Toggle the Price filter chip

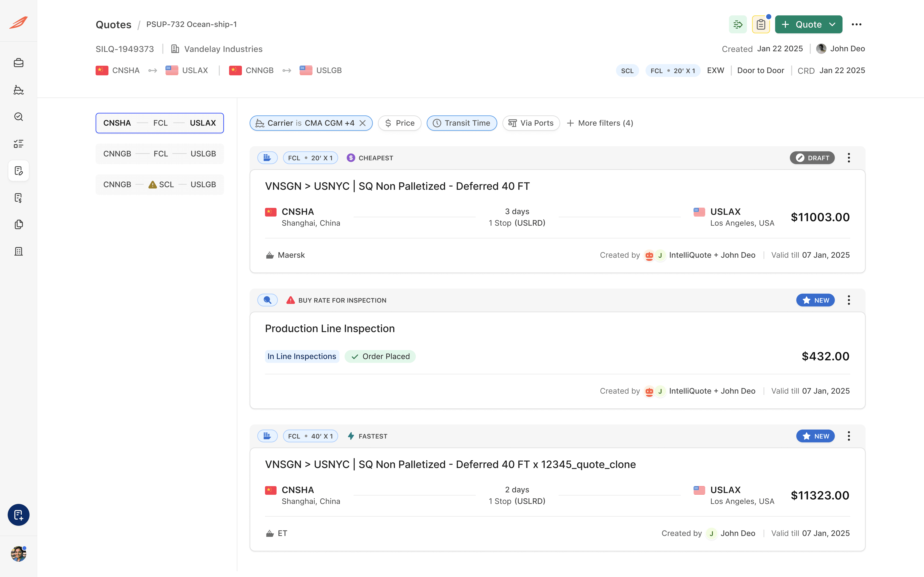(x=399, y=123)
